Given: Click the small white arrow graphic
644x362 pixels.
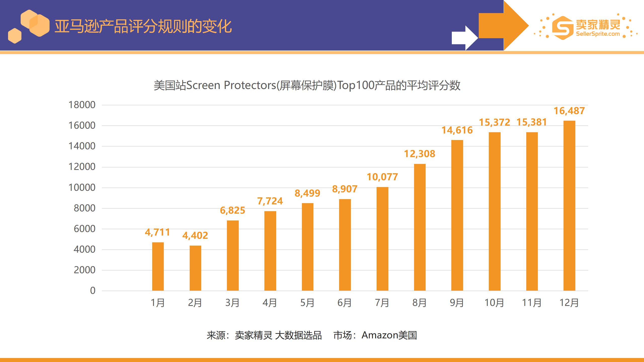Looking at the screenshot, I should [x=465, y=38].
